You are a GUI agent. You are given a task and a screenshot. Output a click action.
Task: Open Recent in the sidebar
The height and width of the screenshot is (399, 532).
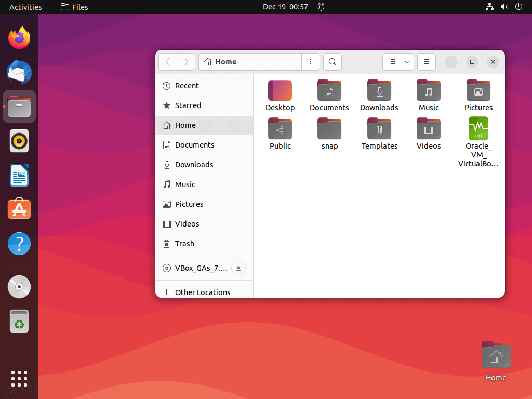pos(204,86)
